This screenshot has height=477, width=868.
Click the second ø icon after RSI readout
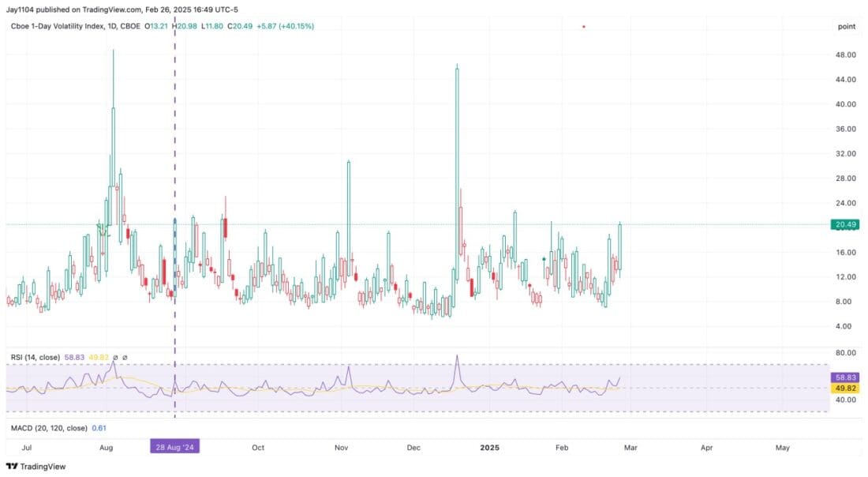[125, 357]
